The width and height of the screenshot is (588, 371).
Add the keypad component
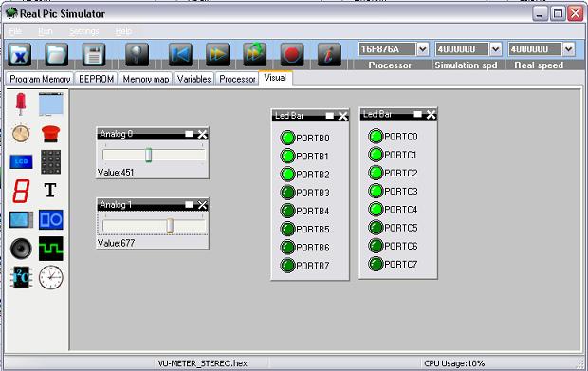50,161
